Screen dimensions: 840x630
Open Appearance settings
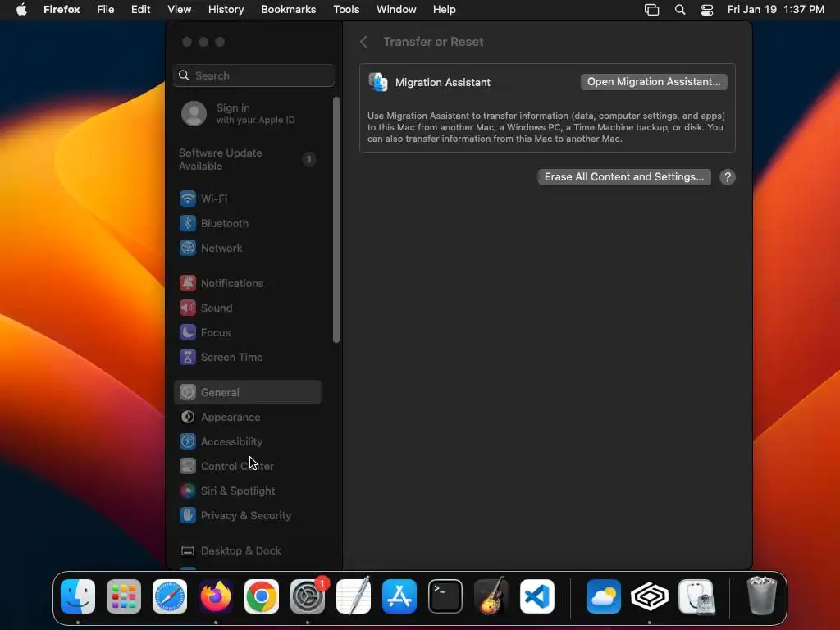[x=248, y=418]
